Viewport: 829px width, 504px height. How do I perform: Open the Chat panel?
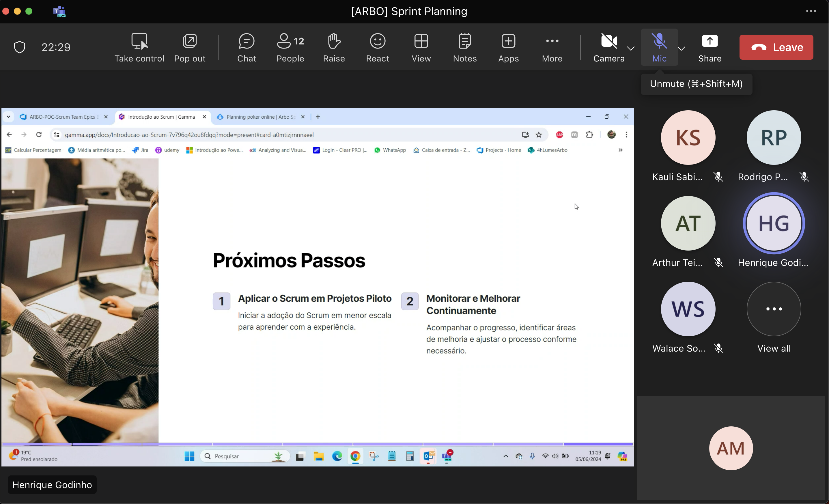click(x=246, y=47)
